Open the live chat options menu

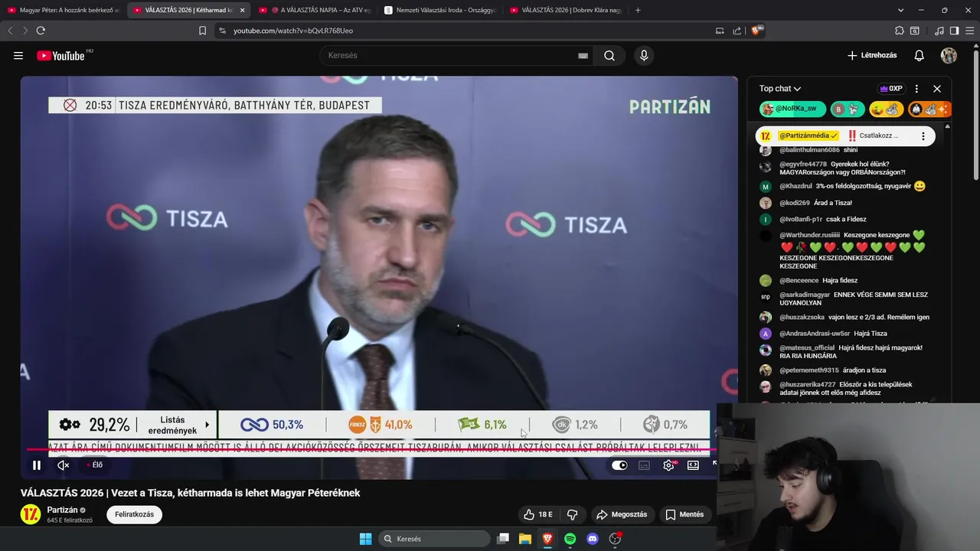pos(916,89)
